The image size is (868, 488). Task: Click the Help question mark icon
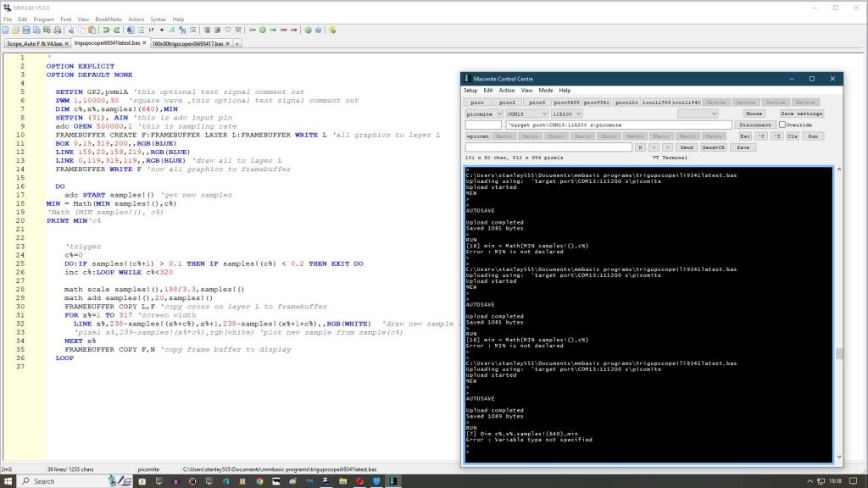[x=319, y=30]
